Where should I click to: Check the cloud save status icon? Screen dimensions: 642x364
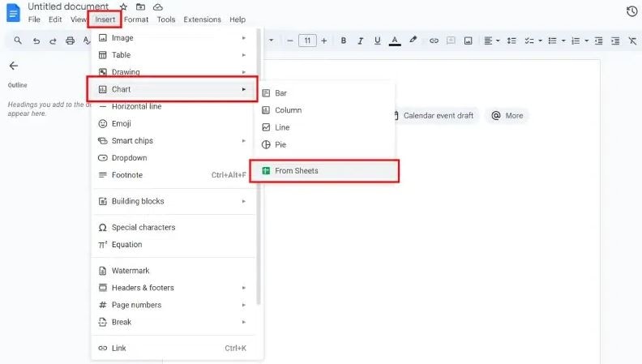(x=157, y=7)
